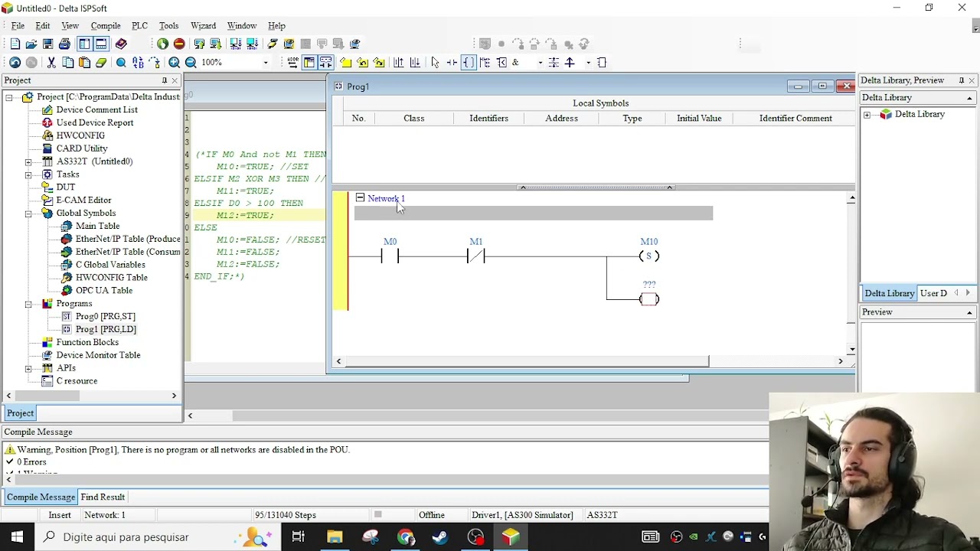Click the red Stop PLC icon
The image size is (980, 551).
tap(179, 44)
